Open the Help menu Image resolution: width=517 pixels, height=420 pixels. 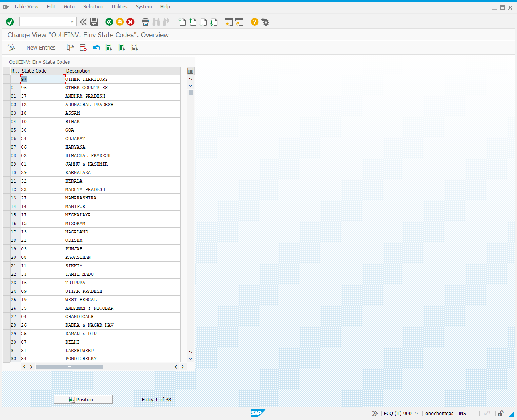click(x=165, y=7)
